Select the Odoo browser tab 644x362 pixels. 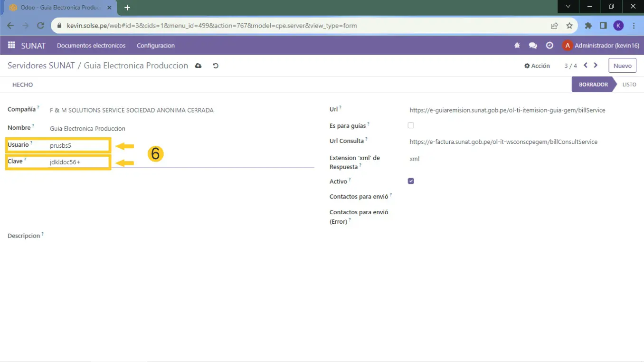(59, 8)
